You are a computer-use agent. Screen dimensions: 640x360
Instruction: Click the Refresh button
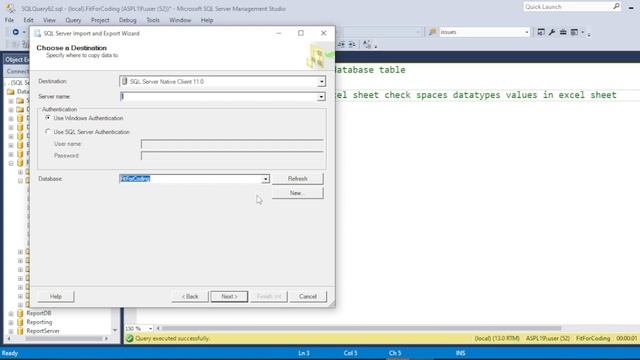point(298,179)
